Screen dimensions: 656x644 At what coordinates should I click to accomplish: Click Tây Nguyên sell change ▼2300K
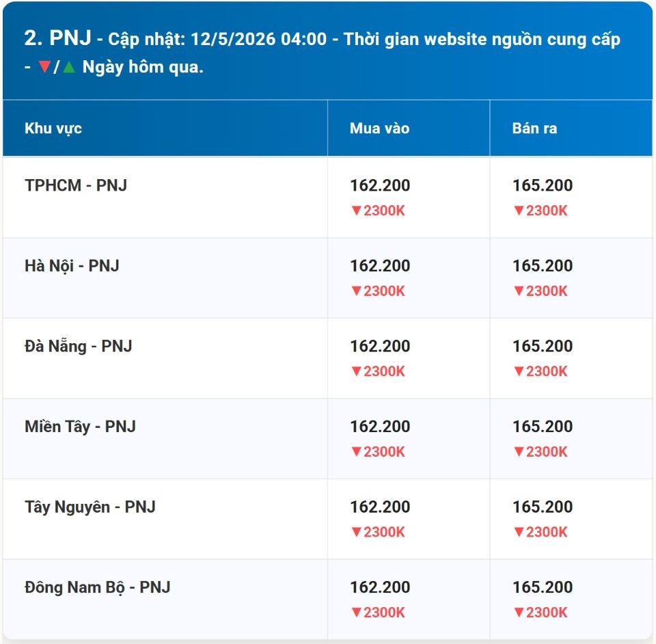coord(541,532)
